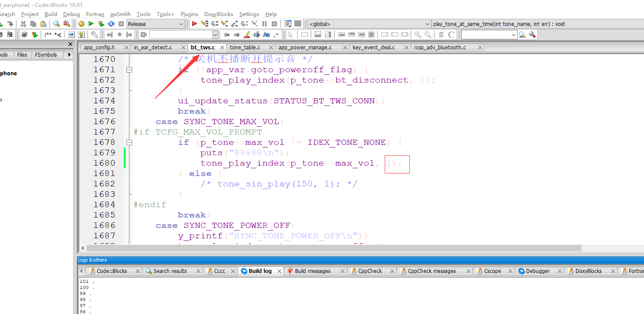
Task: Start debugging with the red arrow icon
Action: 195,24
